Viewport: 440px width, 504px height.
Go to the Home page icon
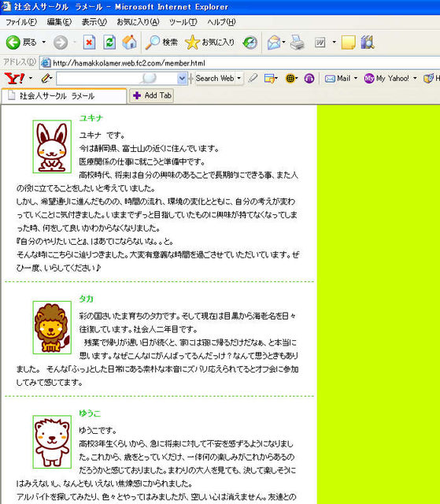point(129,42)
